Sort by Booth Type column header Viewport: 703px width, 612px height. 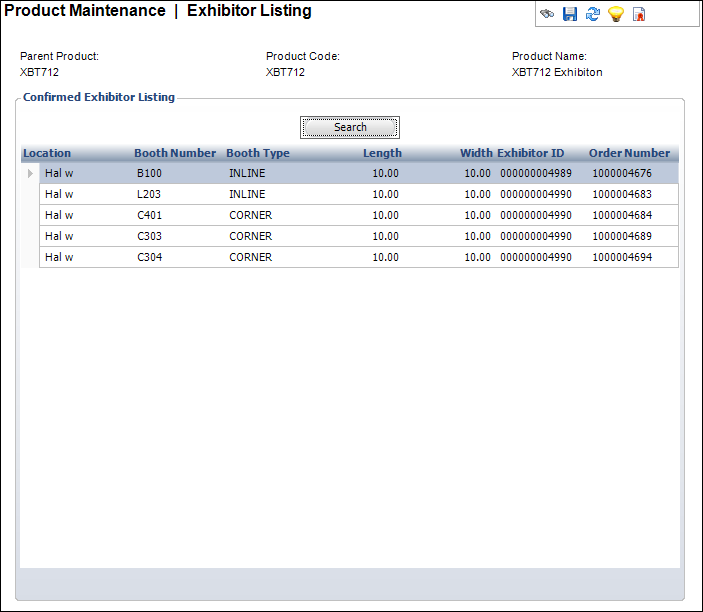click(x=258, y=153)
